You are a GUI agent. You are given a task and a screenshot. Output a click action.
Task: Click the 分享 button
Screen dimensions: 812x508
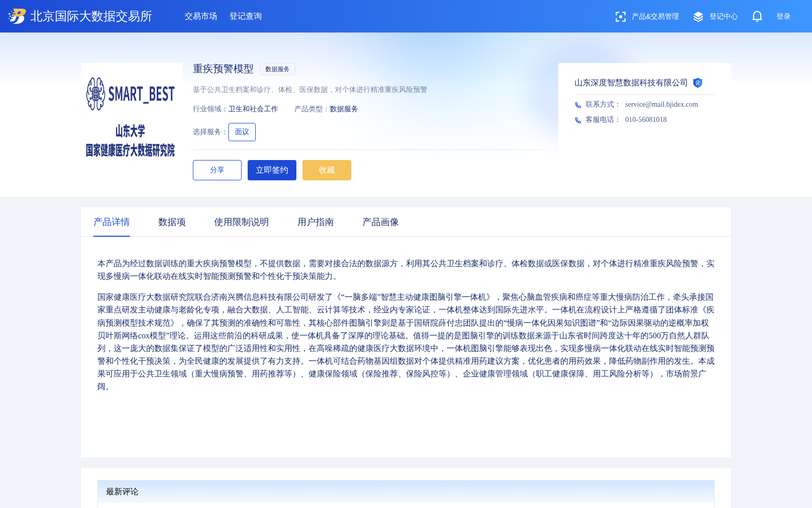217,170
